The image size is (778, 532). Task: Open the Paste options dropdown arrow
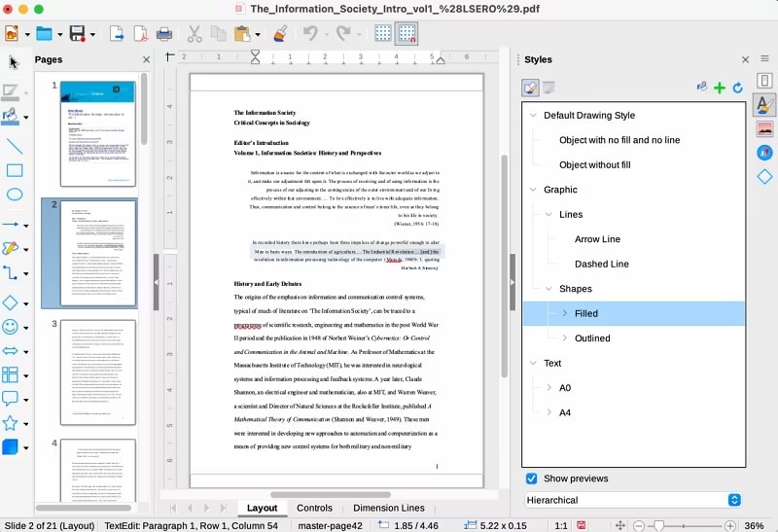pos(258,34)
